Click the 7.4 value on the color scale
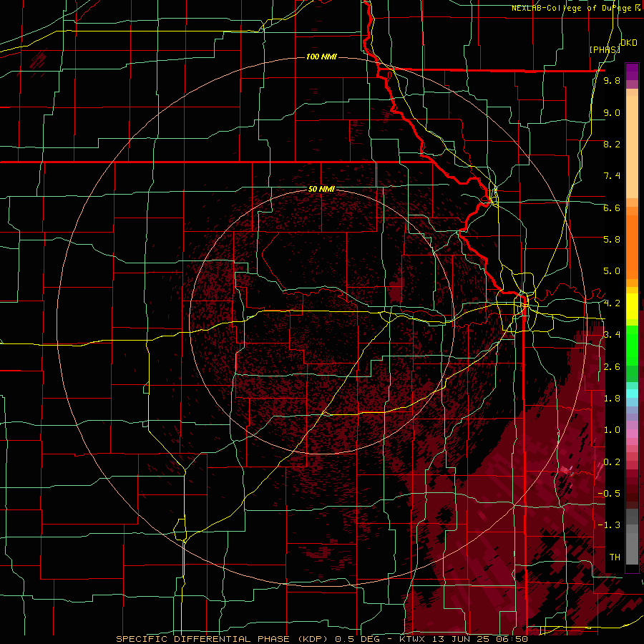 pyautogui.click(x=612, y=176)
